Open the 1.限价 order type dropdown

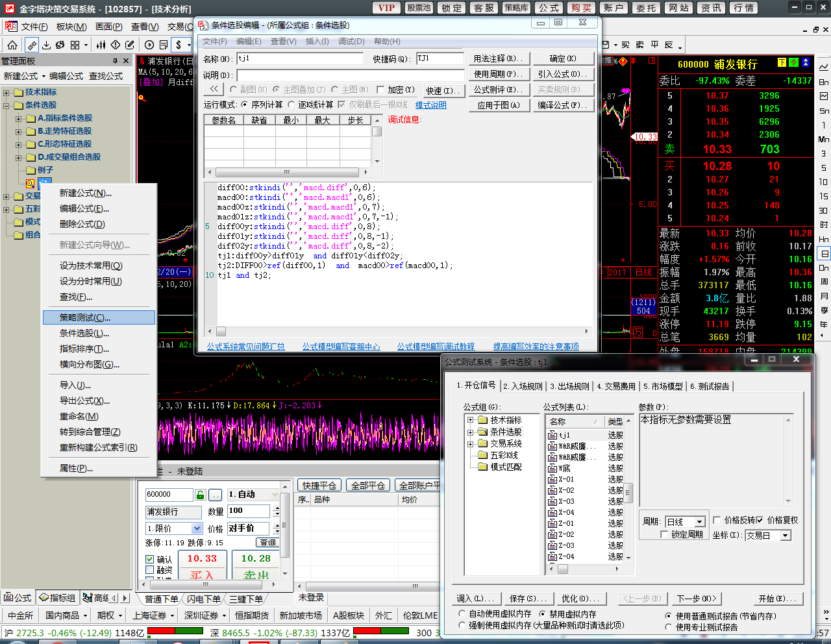tap(197, 528)
